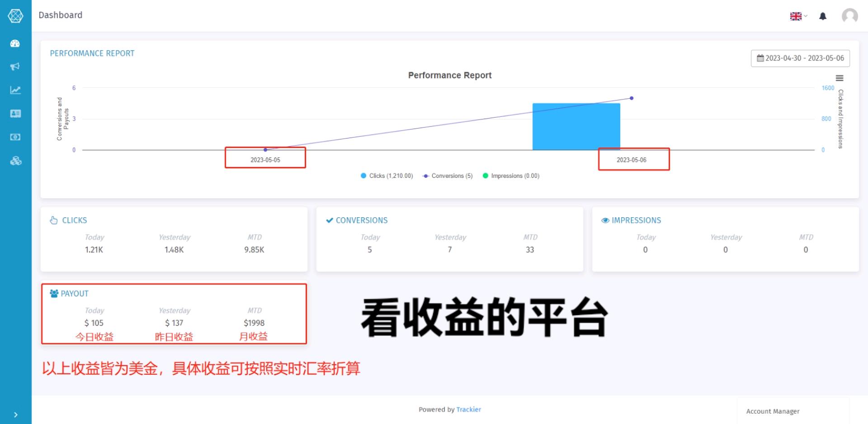Select today's clicks value 1.21K

pos(94,250)
